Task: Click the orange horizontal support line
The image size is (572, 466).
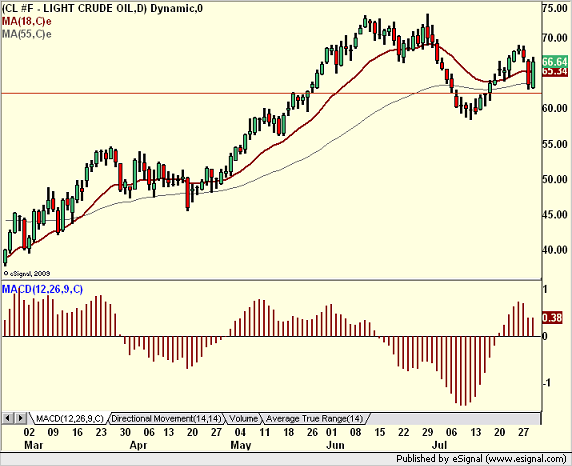Action: [271, 93]
